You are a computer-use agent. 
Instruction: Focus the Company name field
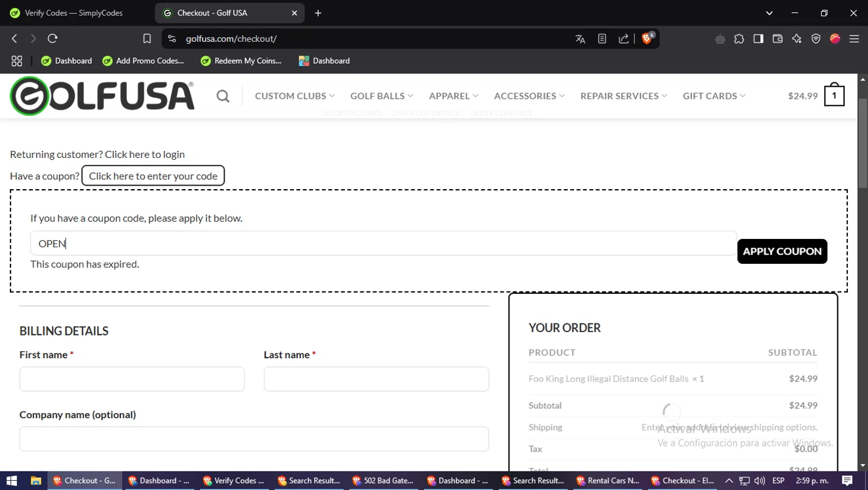coord(254,439)
